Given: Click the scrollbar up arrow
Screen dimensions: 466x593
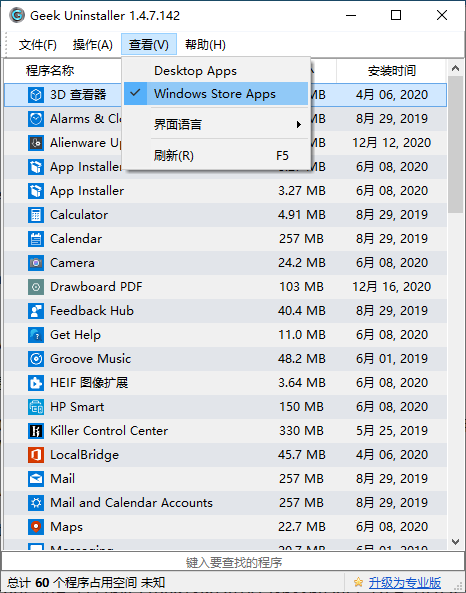Looking at the screenshot, I should (455, 68).
